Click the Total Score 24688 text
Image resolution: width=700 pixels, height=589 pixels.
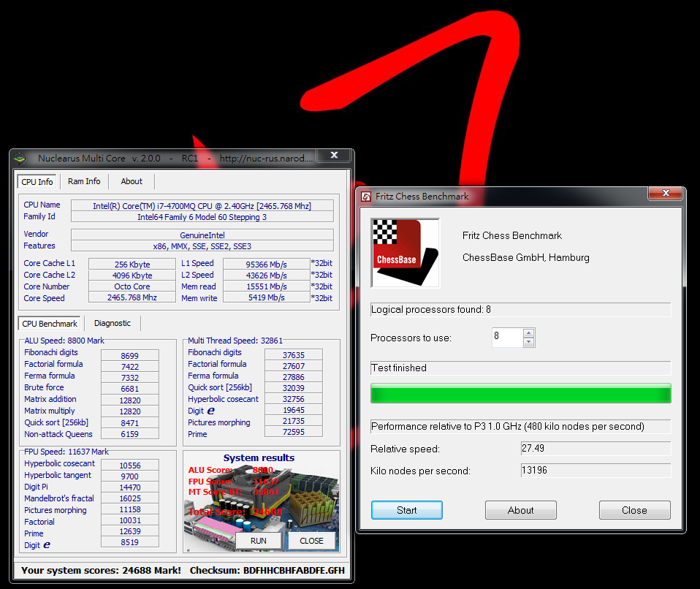tap(235, 512)
